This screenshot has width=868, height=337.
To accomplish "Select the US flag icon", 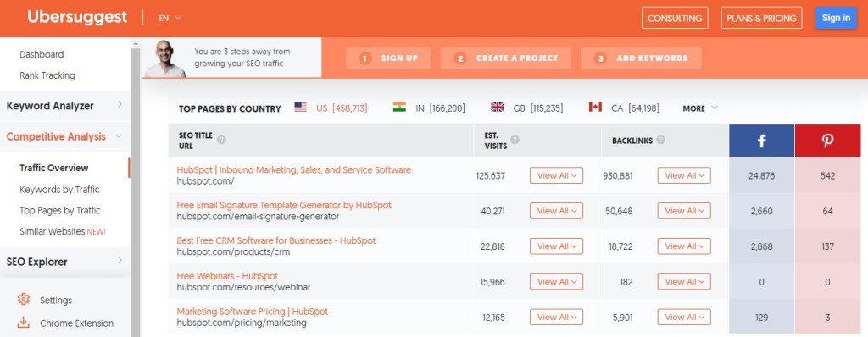I will 301,108.
